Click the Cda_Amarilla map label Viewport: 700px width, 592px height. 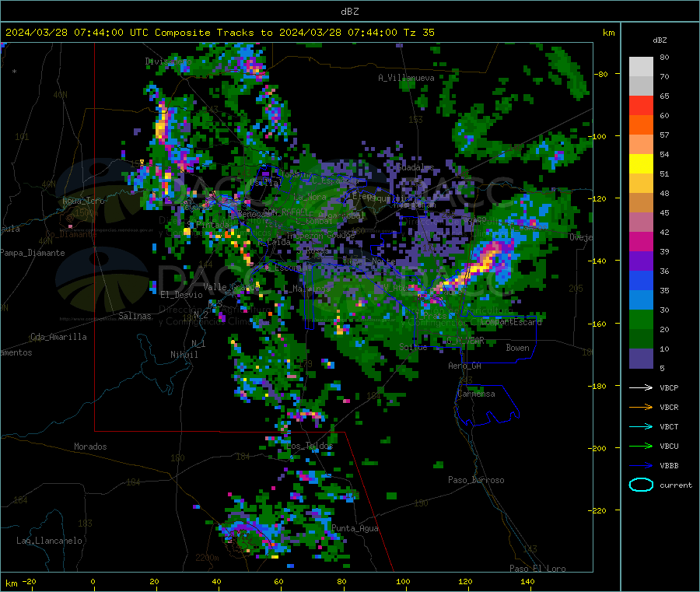(x=58, y=337)
